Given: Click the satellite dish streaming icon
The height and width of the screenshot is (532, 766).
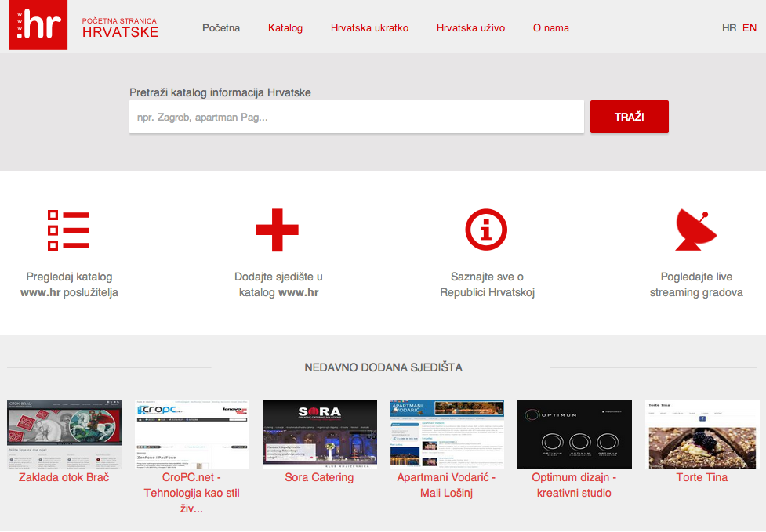Looking at the screenshot, I should click(696, 230).
